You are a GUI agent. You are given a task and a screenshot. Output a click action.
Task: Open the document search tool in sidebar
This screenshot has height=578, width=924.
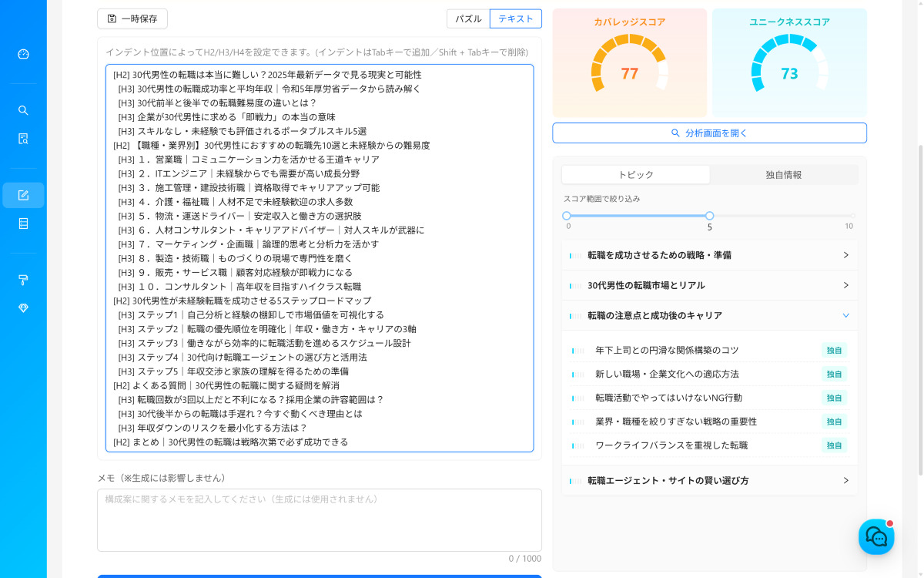23,139
